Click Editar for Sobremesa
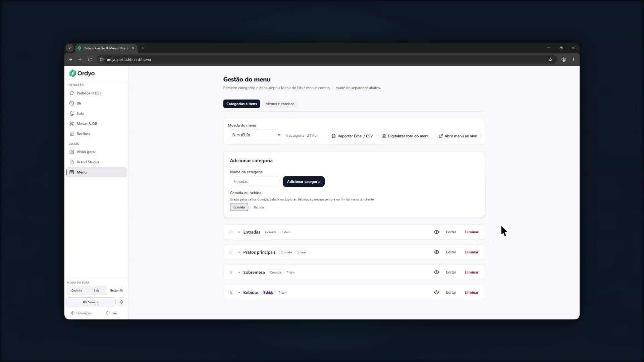The width and height of the screenshot is (644, 362). (451, 272)
